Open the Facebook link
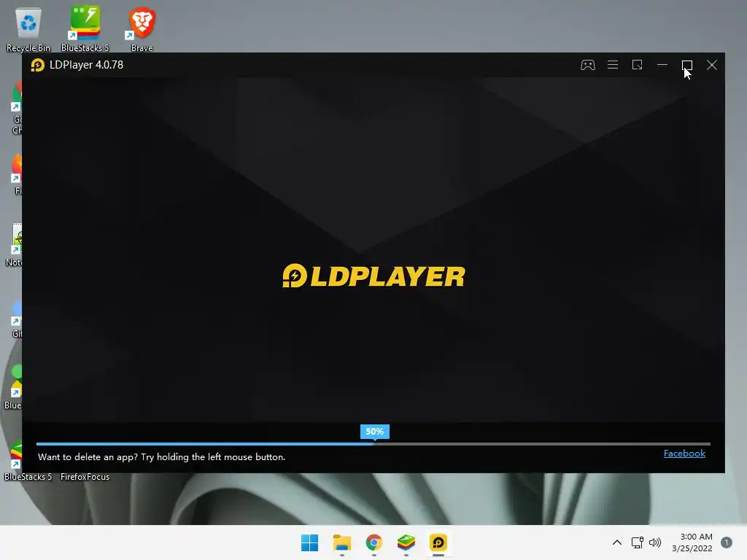Viewport: 747px width, 560px height. [684, 454]
